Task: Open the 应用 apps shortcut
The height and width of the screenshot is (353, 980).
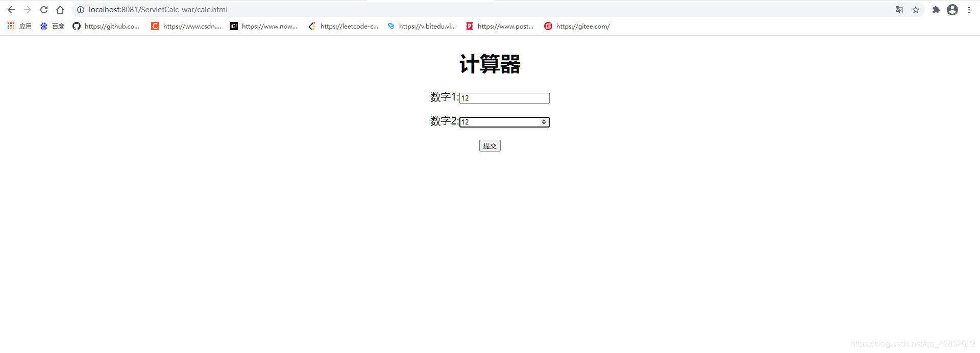Action: [19, 26]
